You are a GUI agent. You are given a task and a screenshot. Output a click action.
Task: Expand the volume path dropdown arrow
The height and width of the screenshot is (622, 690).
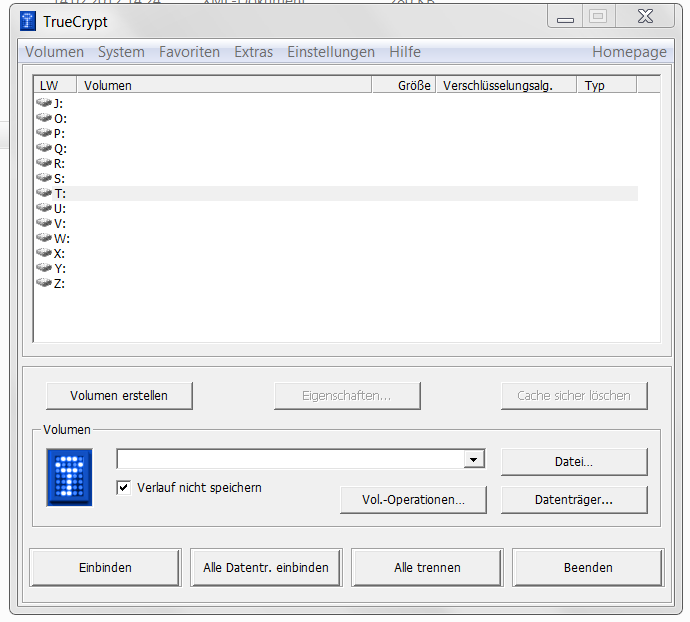[x=474, y=460]
